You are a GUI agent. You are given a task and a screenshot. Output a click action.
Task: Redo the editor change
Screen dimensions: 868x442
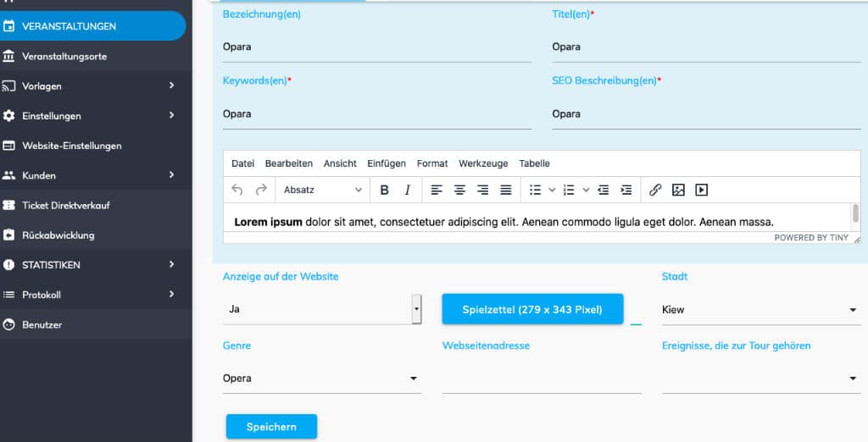point(261,190)
